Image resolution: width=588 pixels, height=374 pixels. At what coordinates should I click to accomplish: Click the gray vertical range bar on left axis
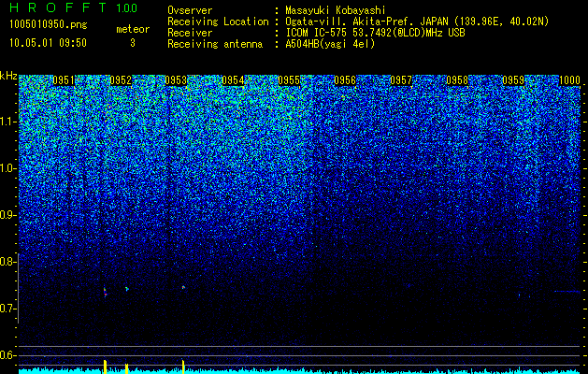[19, 288]
